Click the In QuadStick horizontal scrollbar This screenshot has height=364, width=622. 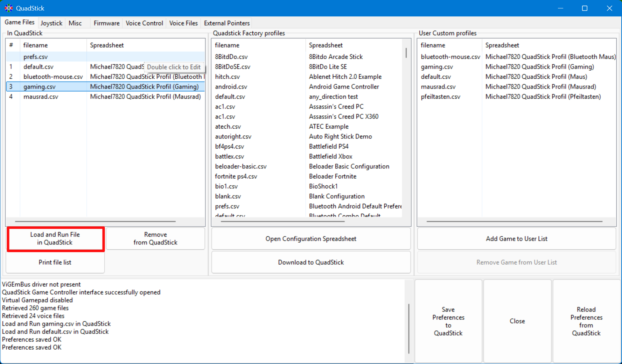pyautogui.click(x=95, y=221)
